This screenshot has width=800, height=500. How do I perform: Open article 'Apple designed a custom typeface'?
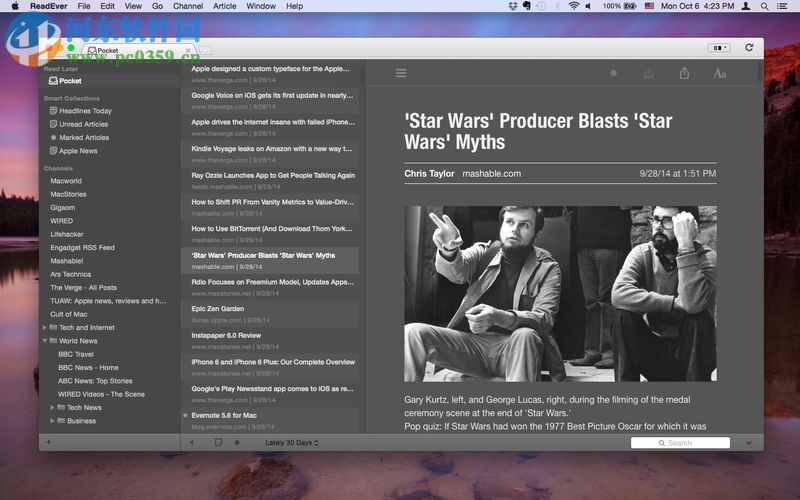coord(270,74)
